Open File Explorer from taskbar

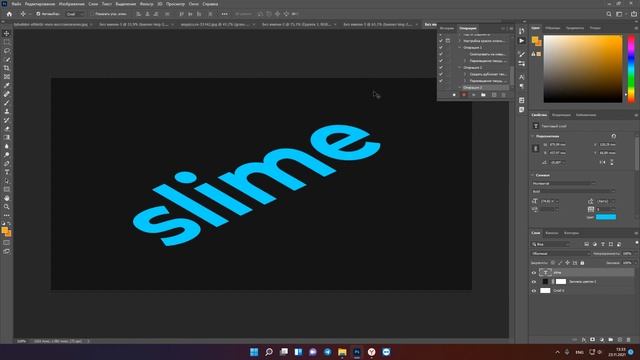tap(342, 352)
